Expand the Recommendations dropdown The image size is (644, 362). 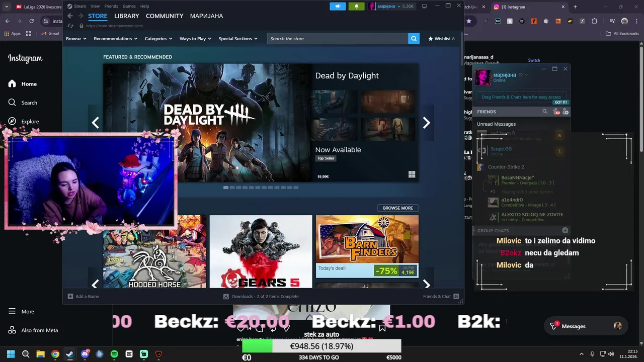pyautogui.click(x=116, y=39)
